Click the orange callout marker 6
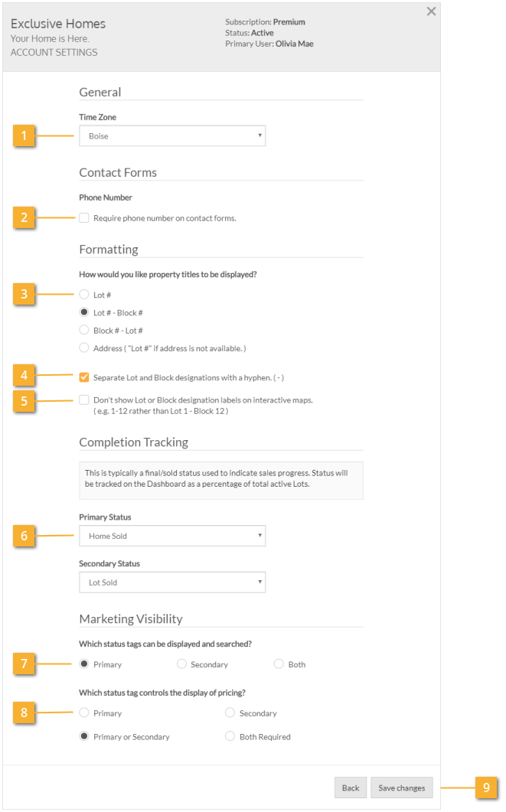 coord(24,536)
